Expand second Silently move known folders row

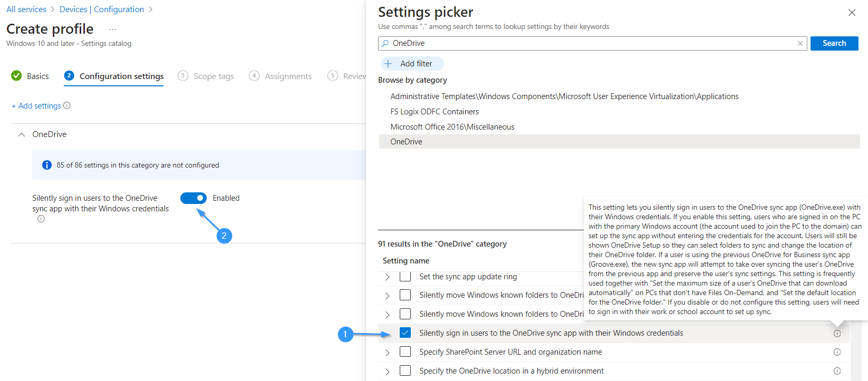[388, 315]
